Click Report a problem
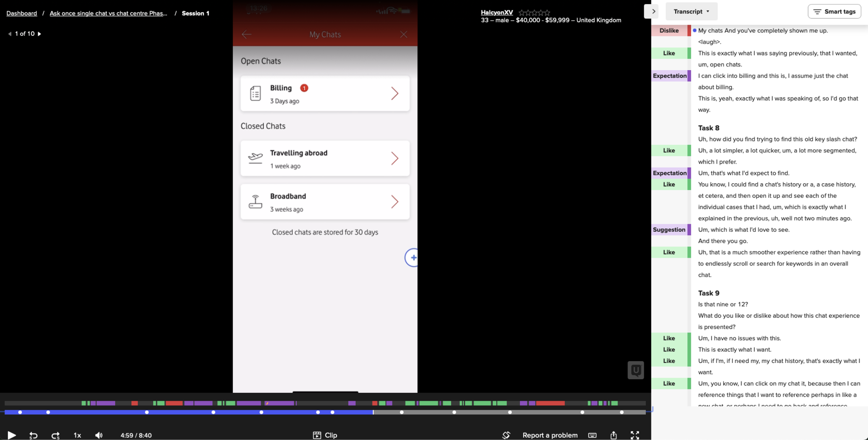 tap(550, 435)
